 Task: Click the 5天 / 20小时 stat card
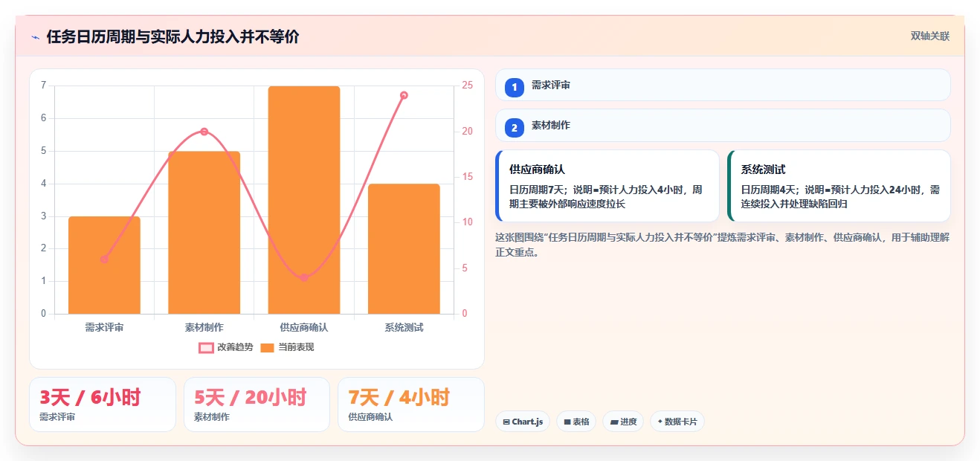coord(257,404)
